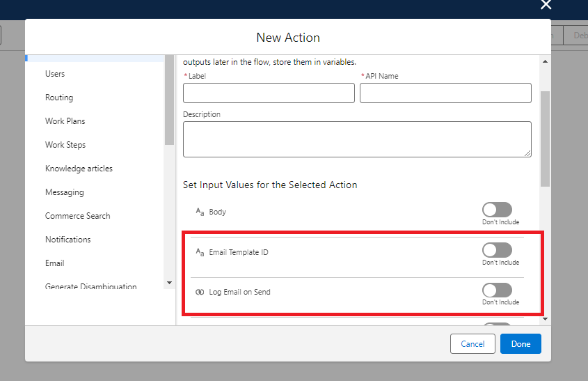588x381 pixels.
Task: Click the scroll down arrow of the form panel
Action: (545, 318)
